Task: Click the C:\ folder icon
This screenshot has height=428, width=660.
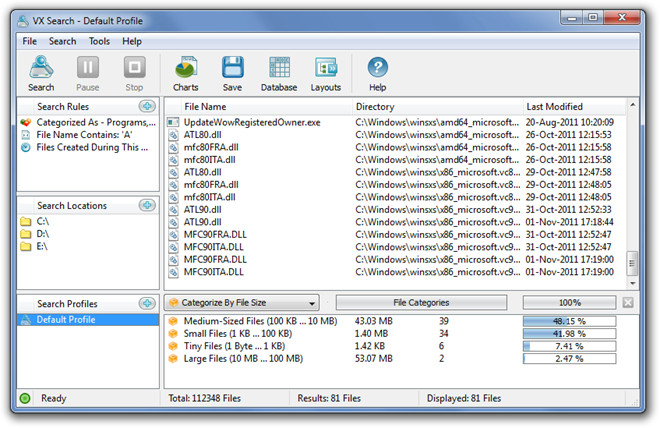Action: click(x=26, y=221)
